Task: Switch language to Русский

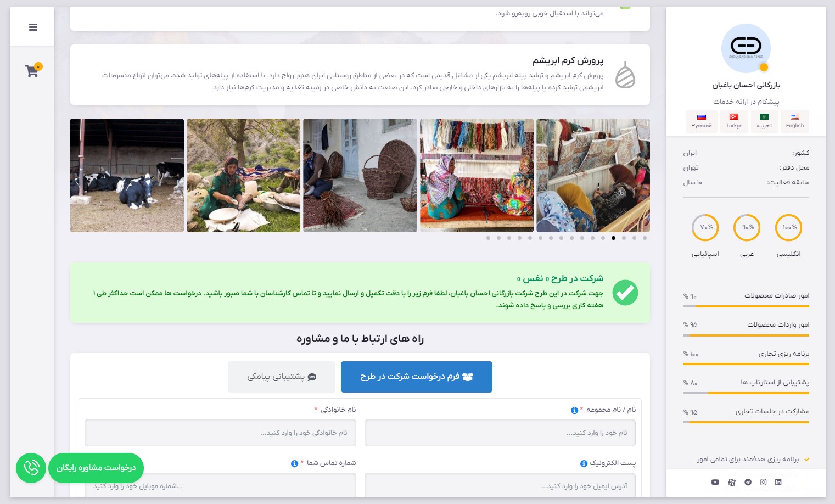Action: tap(701, 121)
